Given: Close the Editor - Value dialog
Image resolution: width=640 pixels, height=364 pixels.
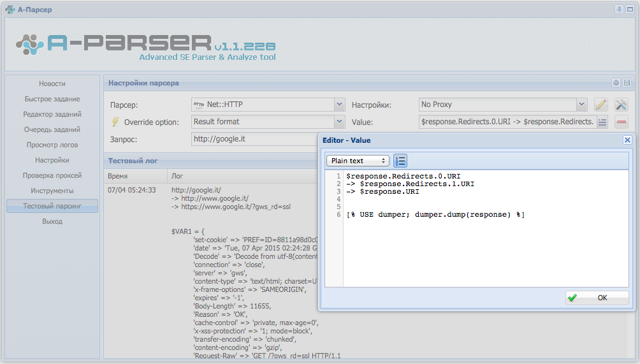Looking at the screenshot, I should click(x=627, y=140).
